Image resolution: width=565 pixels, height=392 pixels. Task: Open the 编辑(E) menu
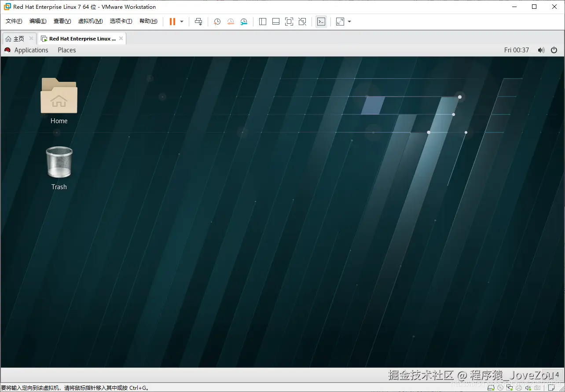[38, 21]
